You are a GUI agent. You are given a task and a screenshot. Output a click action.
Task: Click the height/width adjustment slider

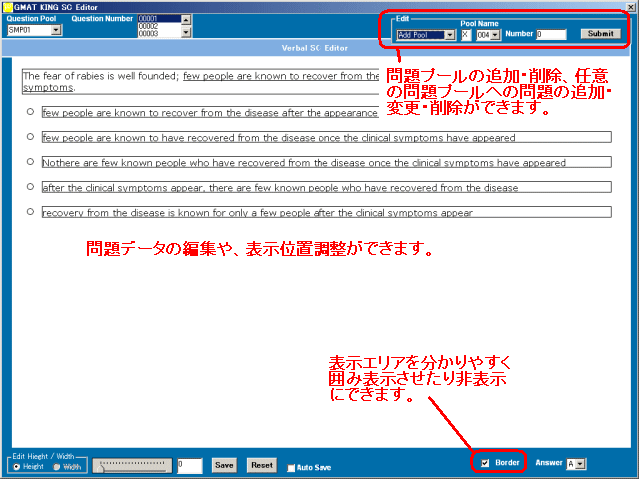(x=132, y=465)
